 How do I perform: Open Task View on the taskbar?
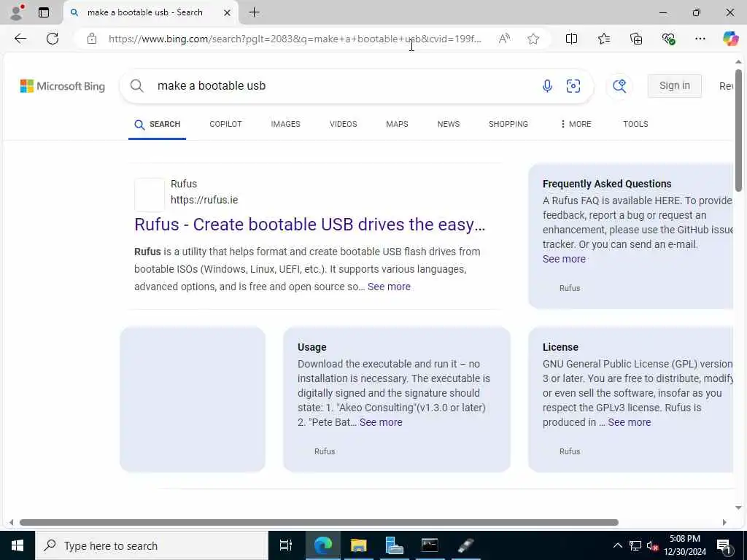285,545
